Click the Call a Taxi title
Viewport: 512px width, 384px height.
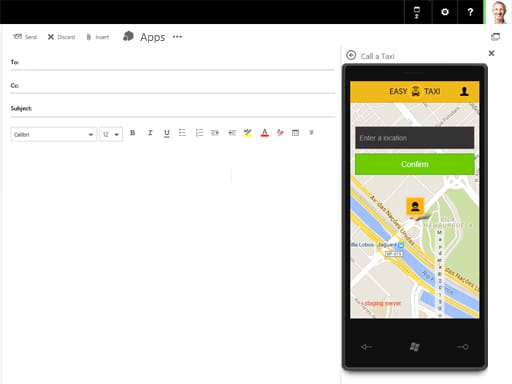click(x=377, y=56)
